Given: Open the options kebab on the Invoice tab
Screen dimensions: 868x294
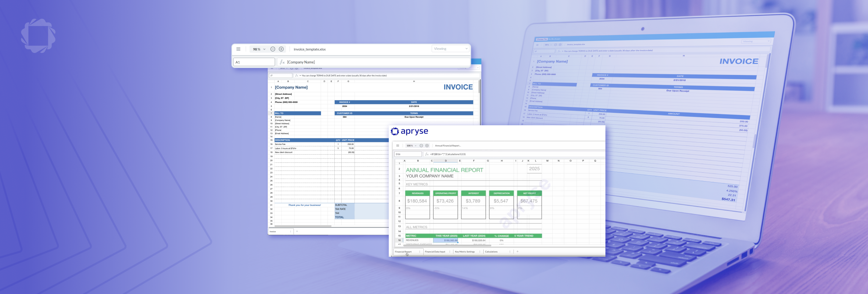Looking at the screenshot, I should [291, 232].
